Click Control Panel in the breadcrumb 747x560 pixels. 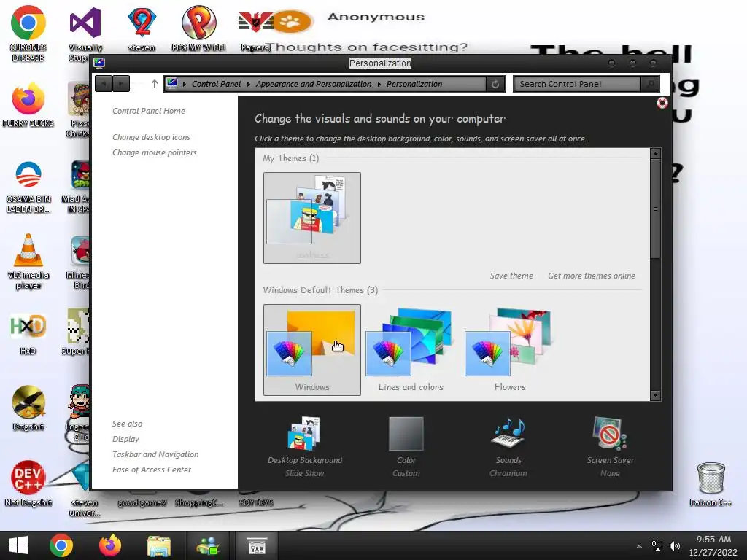[216, 84]
